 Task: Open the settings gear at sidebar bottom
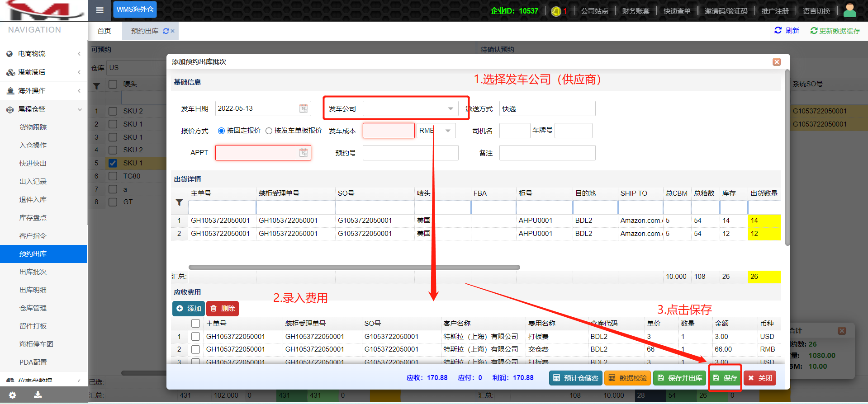[x=12, y=395]
